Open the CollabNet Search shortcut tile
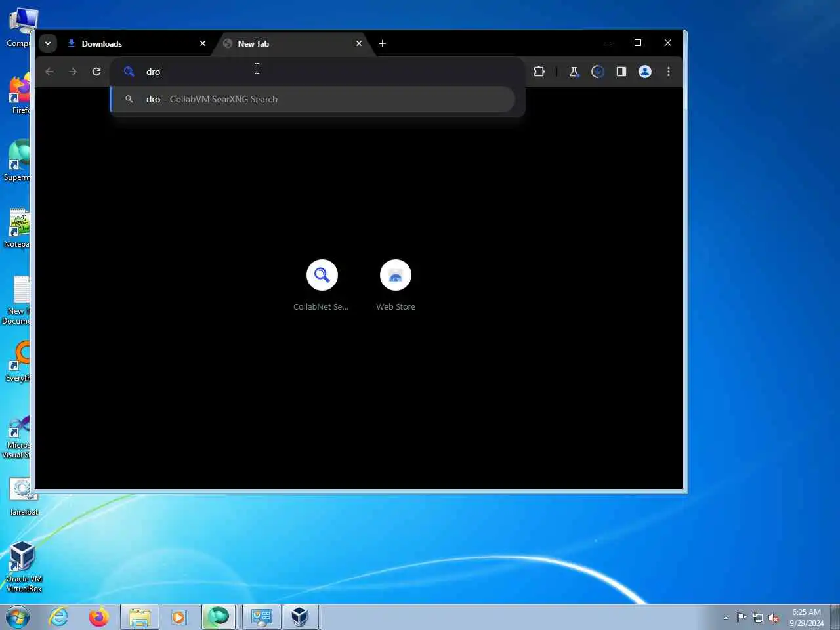This screenshot has width=840, height=630. point(322,285)
